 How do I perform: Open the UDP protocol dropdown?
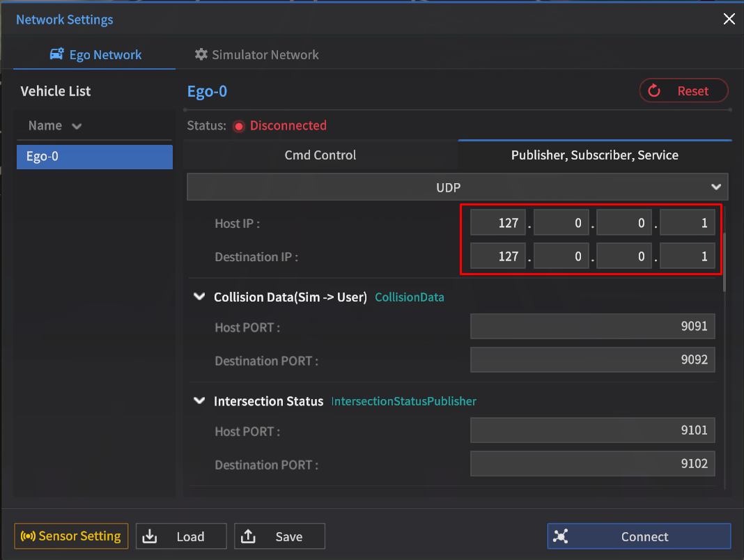pos(457,187)
